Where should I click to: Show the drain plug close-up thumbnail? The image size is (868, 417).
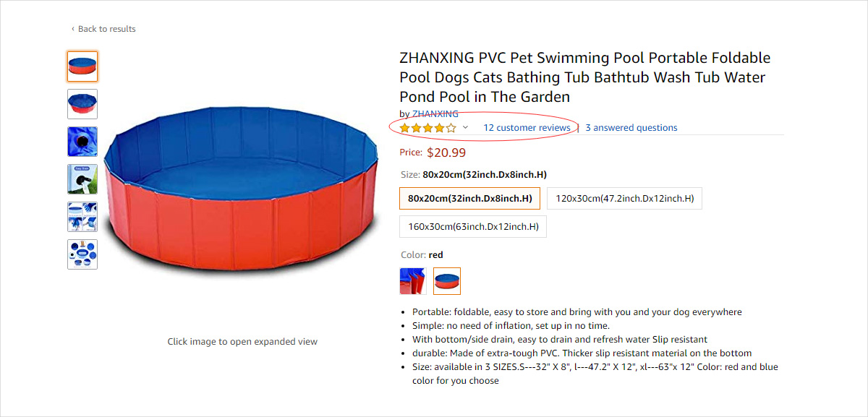(82, 142)
